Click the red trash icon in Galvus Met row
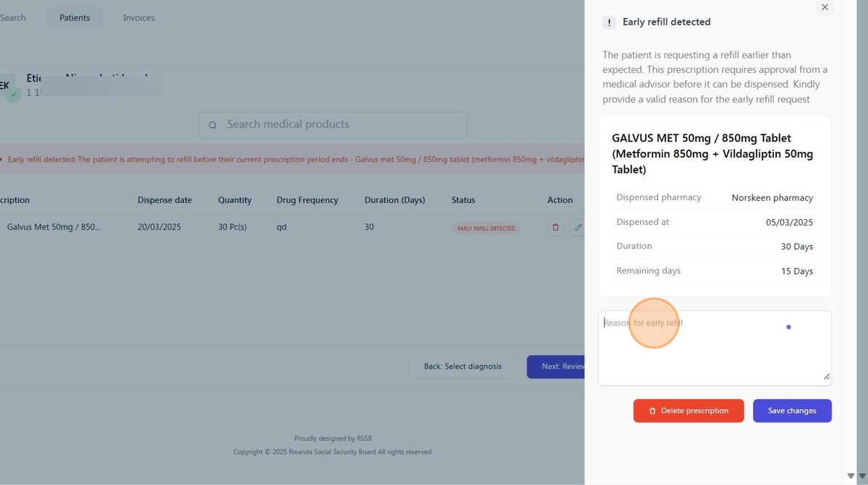The image size is (868, 485). click(x=556, y=227)
